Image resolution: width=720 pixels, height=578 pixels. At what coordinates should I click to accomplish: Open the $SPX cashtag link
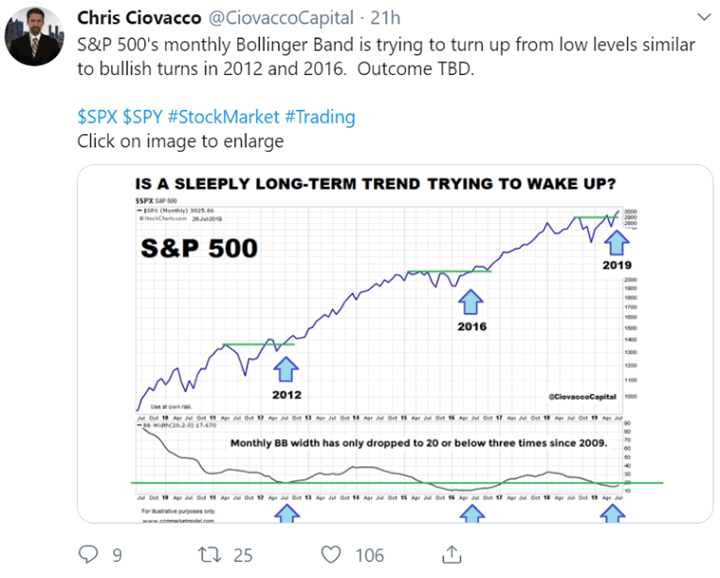pyautogui.click(x=97, y=117)
